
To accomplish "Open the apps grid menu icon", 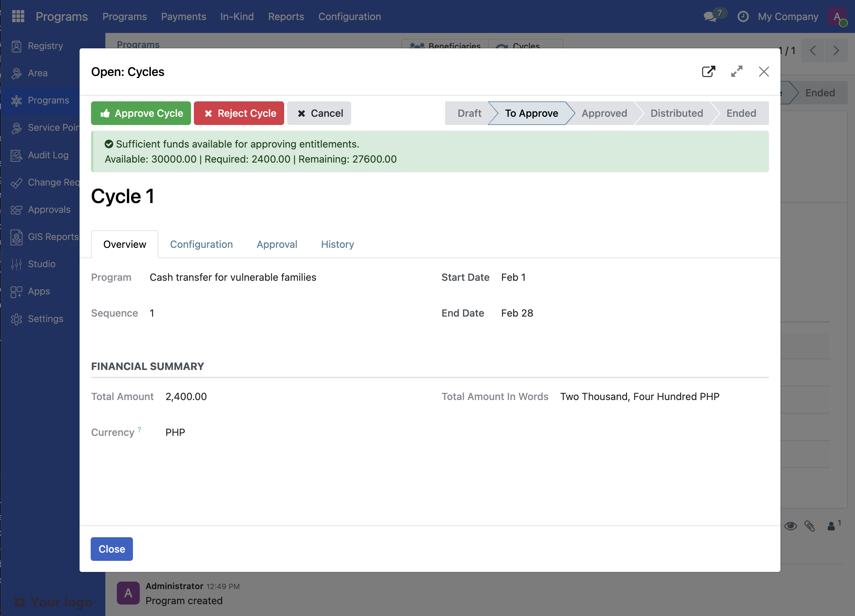I will (18, 16).
